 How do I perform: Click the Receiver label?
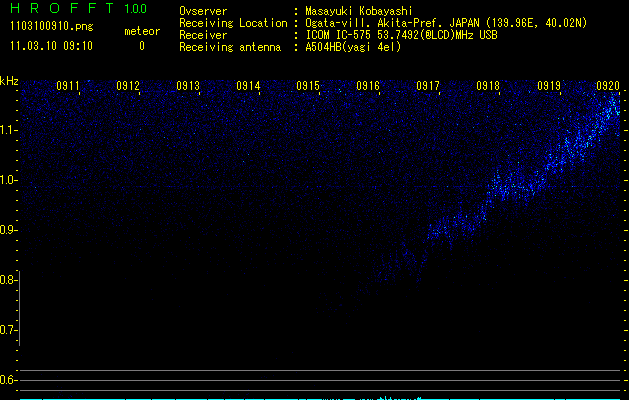pyautogui.click(x=203, y=35)
